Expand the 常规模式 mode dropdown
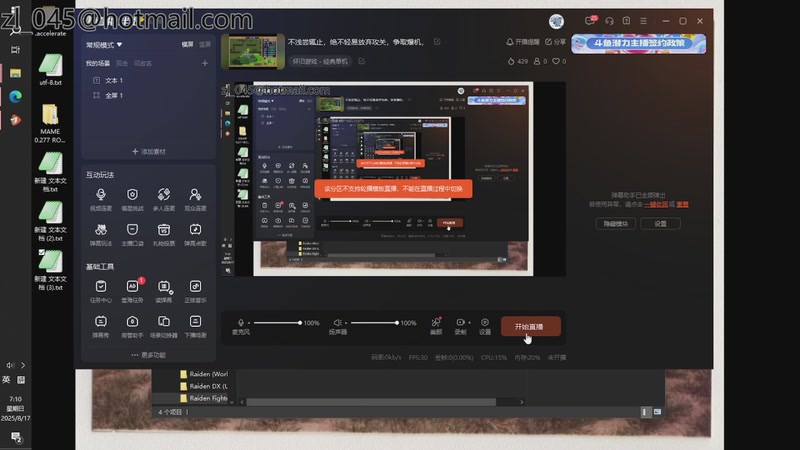 coord(104,45)
